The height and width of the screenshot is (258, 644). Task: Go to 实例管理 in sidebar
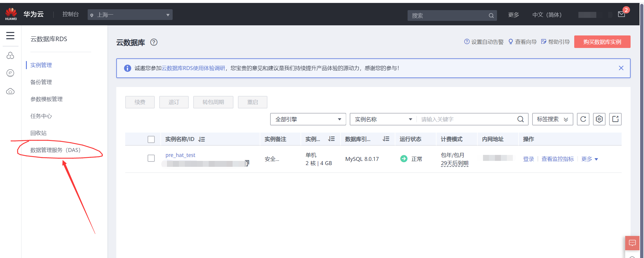click(x=41, y=65)
